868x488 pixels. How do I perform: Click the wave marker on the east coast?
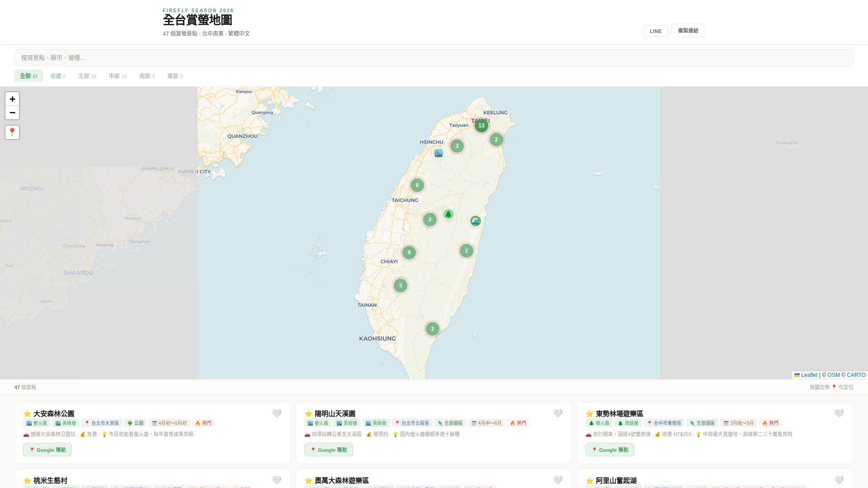[x=476, y=221]
